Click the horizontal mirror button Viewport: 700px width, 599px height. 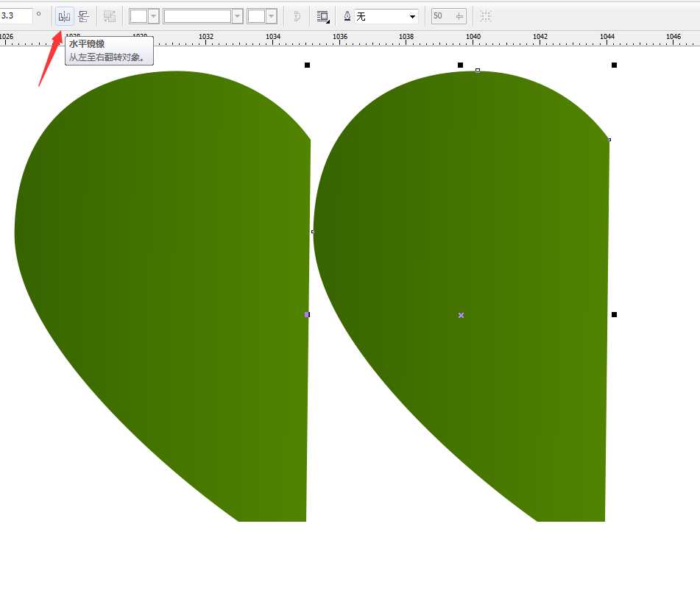point(64,16)
